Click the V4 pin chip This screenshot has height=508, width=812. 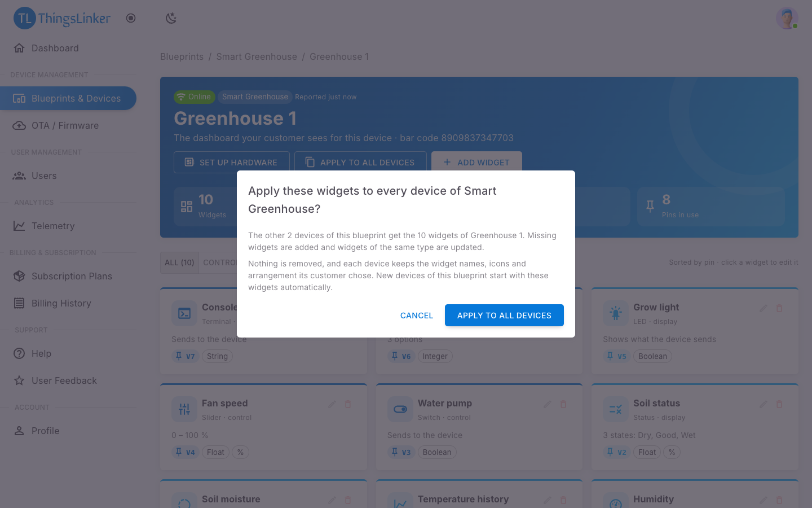185,452
